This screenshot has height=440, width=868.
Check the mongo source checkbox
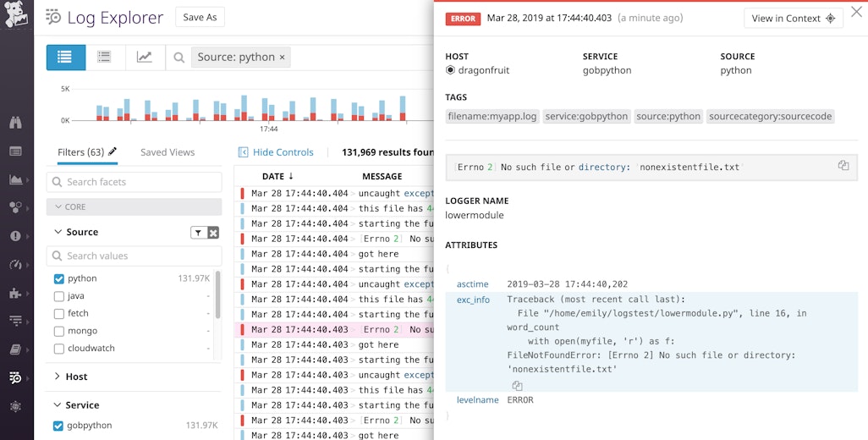coord(58,332)
